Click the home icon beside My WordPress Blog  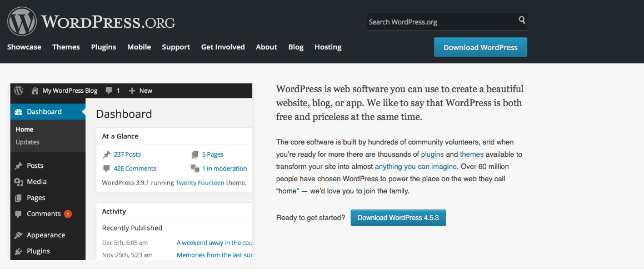pyautogui.click(x=35, y=91)
